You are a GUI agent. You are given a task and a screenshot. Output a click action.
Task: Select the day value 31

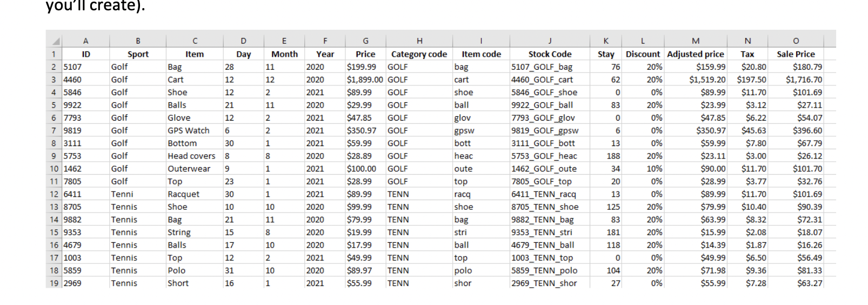coord(243,270)
